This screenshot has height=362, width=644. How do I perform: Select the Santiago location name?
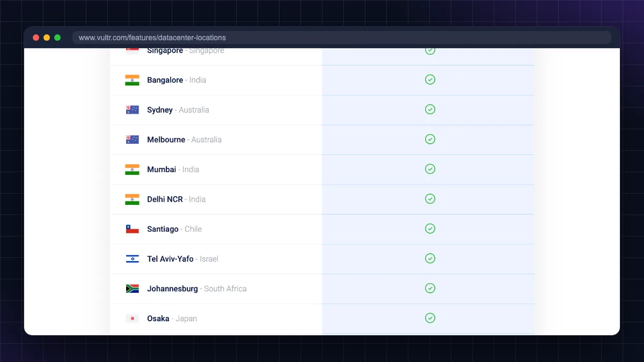[163, 229]
